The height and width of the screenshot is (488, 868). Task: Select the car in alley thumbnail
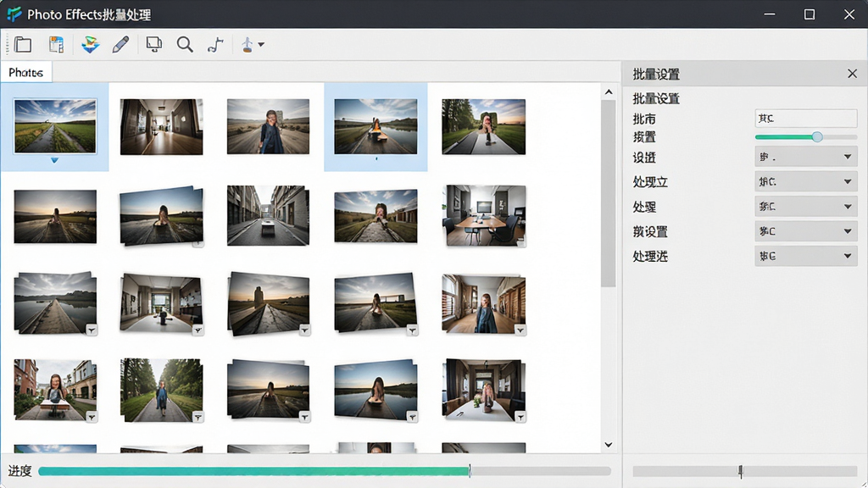pos(268,215)
